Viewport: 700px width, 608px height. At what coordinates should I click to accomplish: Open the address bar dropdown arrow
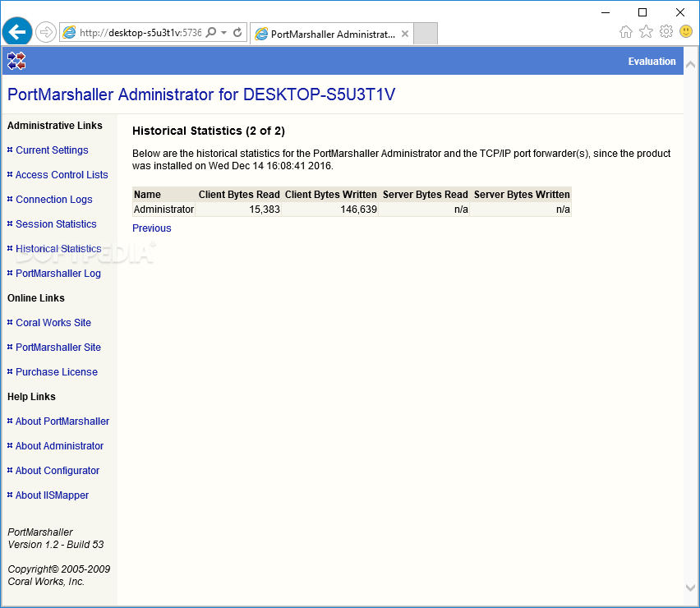[x=224, y=33]
